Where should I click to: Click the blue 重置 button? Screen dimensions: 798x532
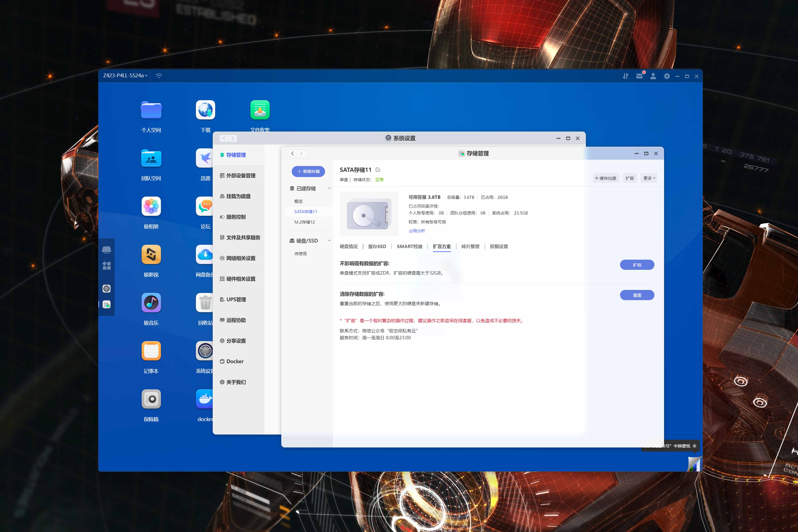point(637,295)
